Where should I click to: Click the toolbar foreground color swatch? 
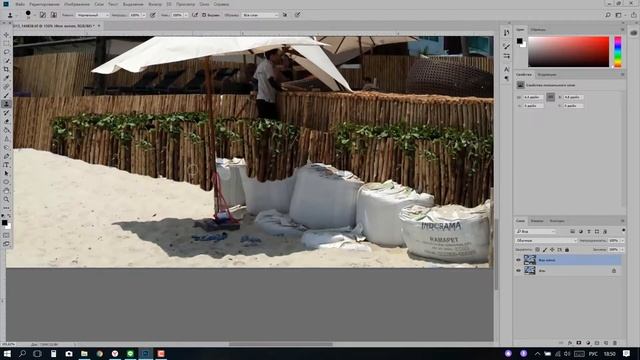(x=4, y=222)
